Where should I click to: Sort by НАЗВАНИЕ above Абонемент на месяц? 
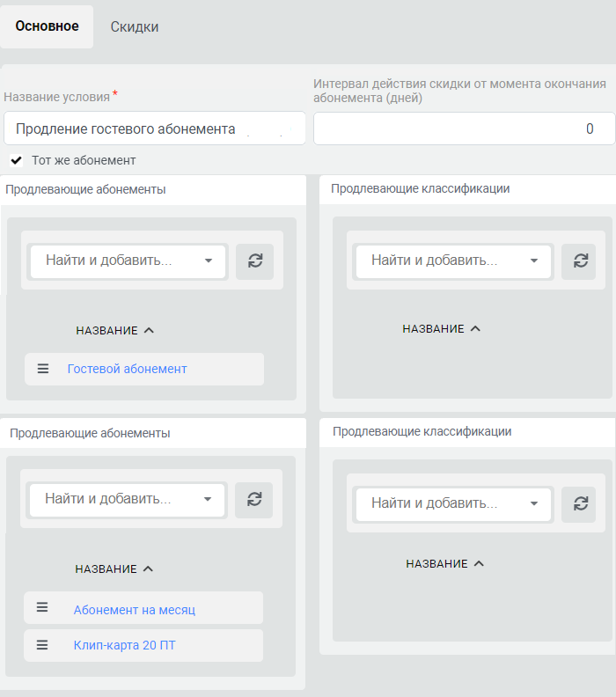[x=114, y=569]
